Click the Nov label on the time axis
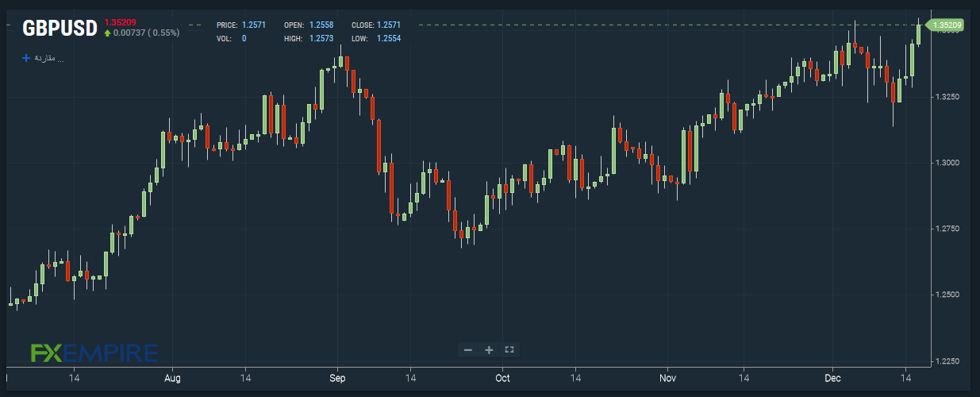This screenshot has height=397, width=980. coord(667,380)
